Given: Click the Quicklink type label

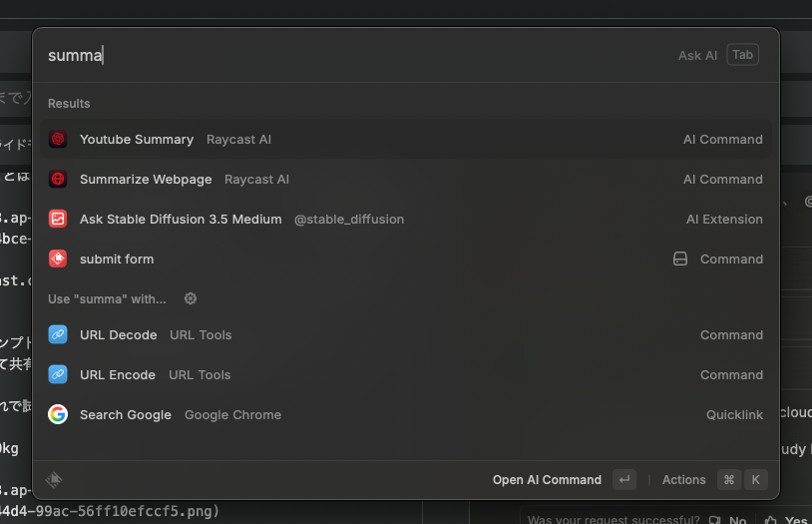Looking at the screenshot, I should point(734,414).
